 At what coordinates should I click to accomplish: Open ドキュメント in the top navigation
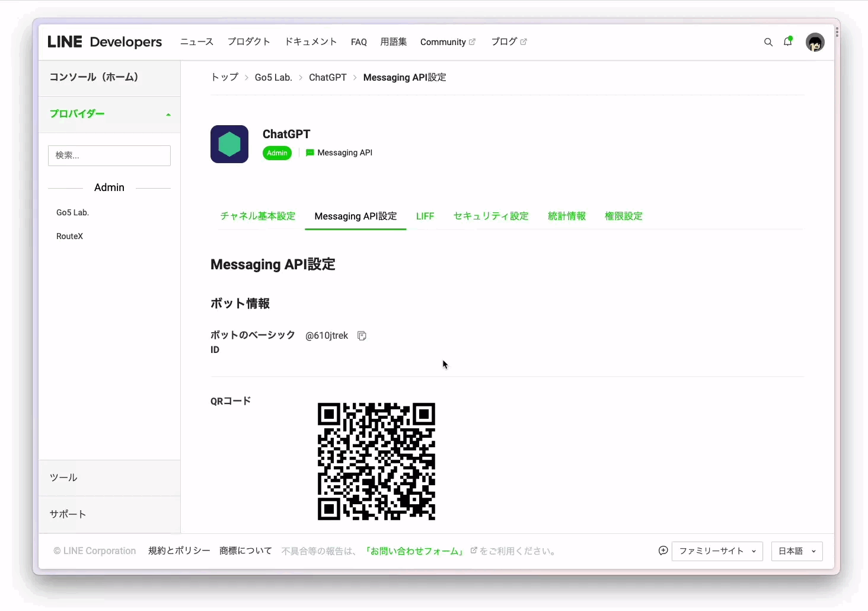click(x=311, y=42)
